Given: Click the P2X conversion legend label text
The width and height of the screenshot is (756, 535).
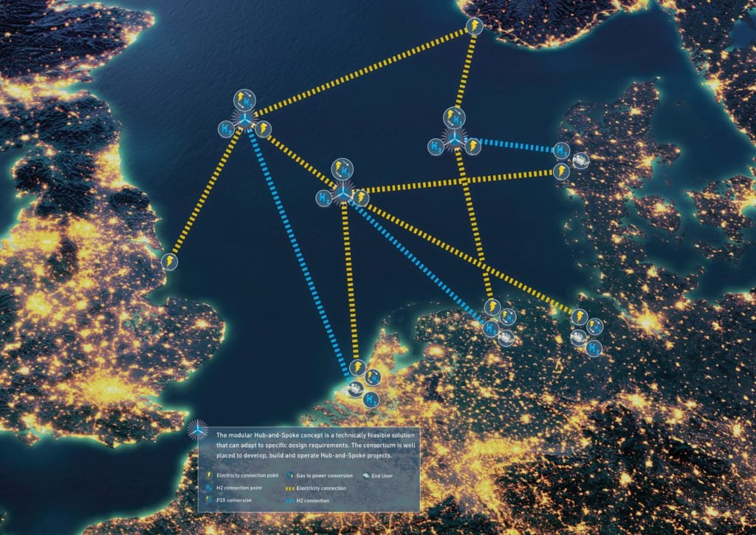Looking at the screenshot, I should point(234,500).
